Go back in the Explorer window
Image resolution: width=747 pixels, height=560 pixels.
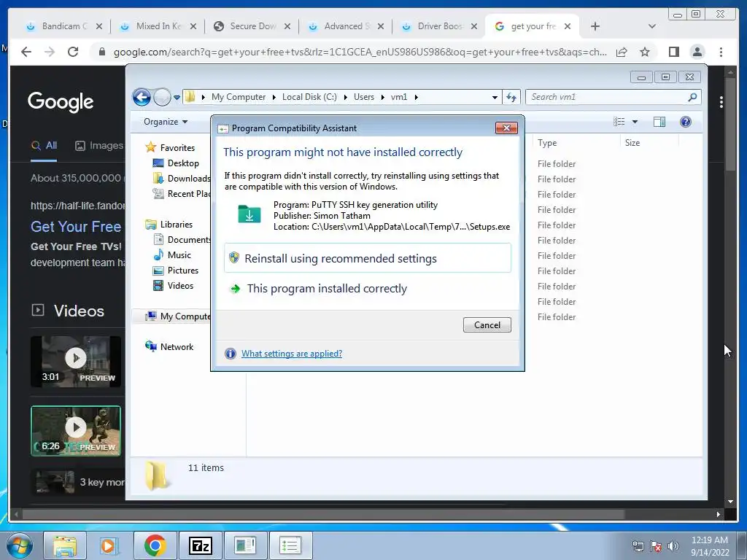[142, 97]
